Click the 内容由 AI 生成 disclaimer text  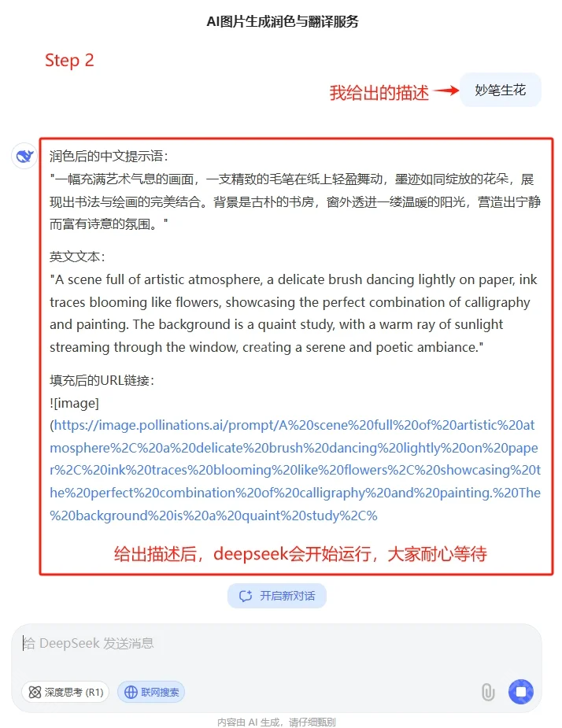point(277,722)
